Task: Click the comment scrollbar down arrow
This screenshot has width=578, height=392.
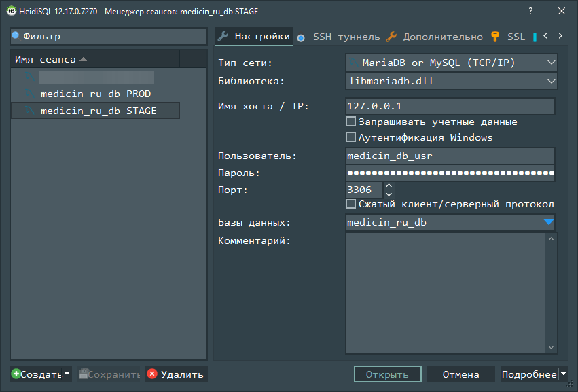Action: coord(551,347)
